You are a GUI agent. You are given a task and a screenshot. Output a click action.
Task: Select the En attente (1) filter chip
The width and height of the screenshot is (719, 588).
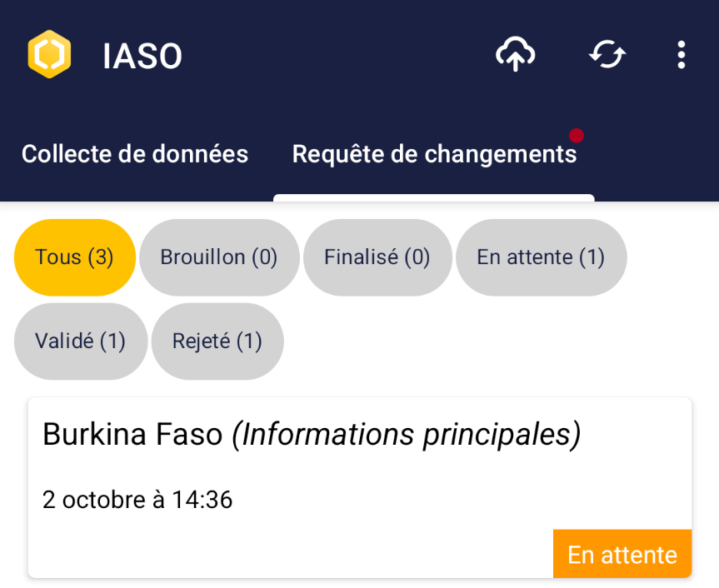coord(541,257)
